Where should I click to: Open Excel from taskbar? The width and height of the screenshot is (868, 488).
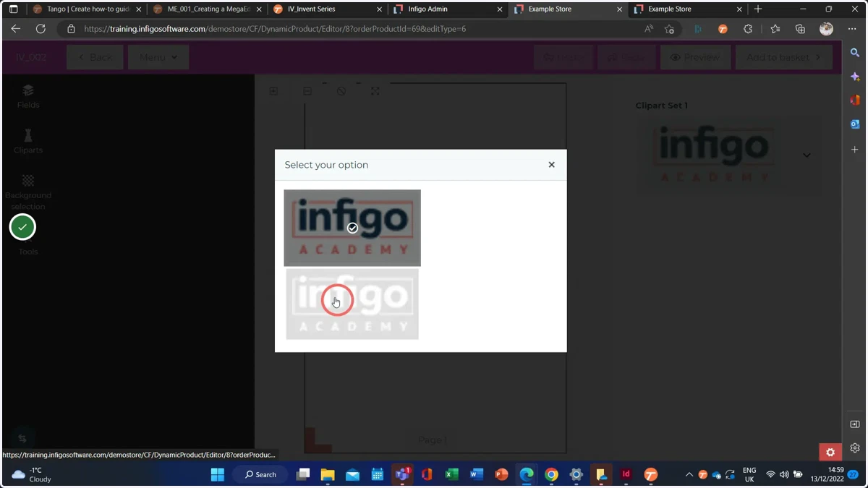pos(451,474)
